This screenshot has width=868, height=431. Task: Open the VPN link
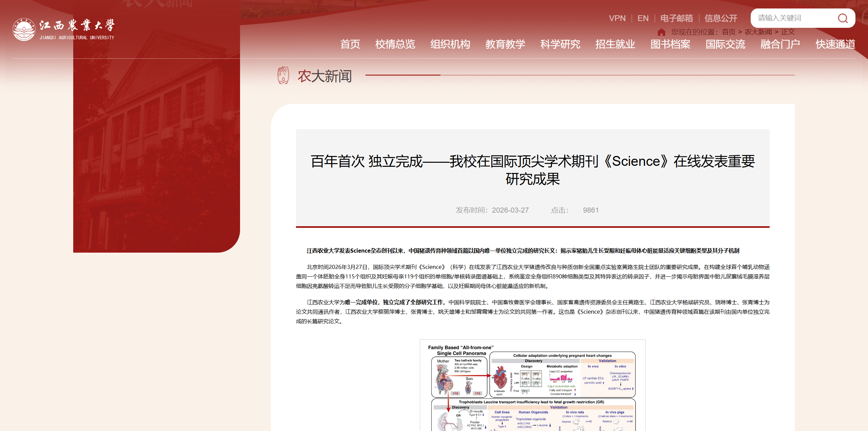tap(617, 18)
